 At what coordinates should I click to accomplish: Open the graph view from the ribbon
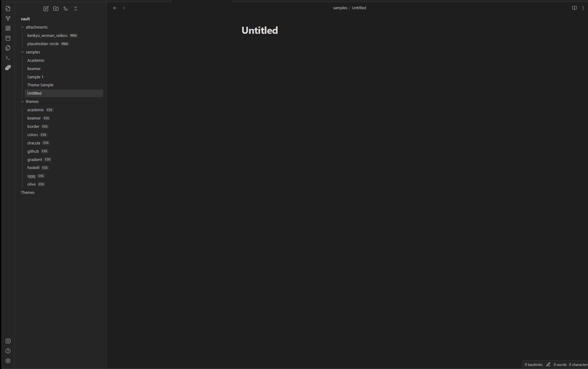click(8, 18)
